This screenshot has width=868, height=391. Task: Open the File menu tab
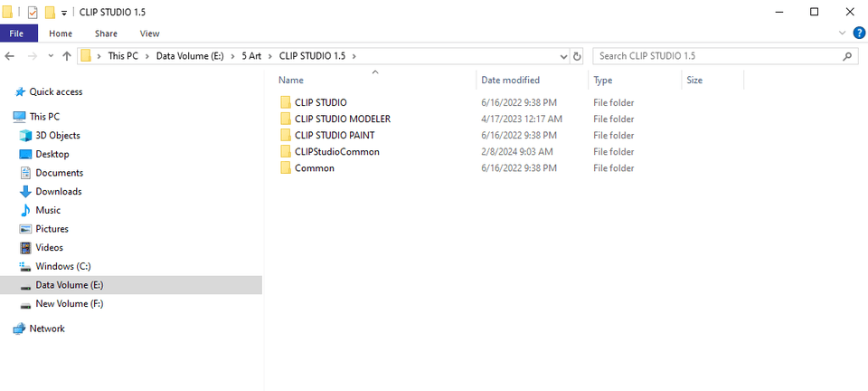point(18,33)
